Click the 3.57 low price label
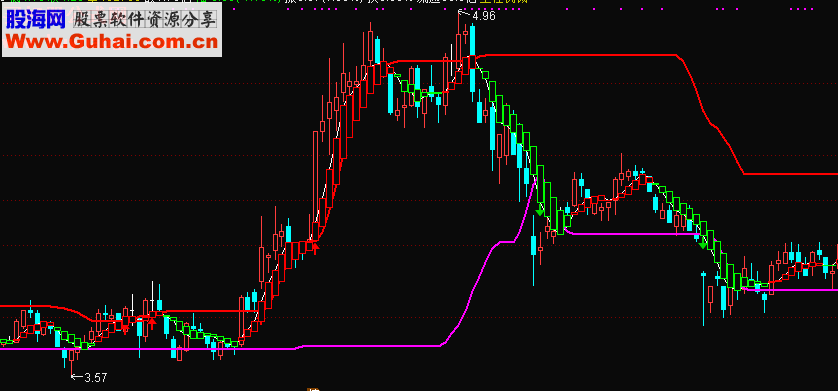Viewport: 838px width, 391px height. [96, 378]
